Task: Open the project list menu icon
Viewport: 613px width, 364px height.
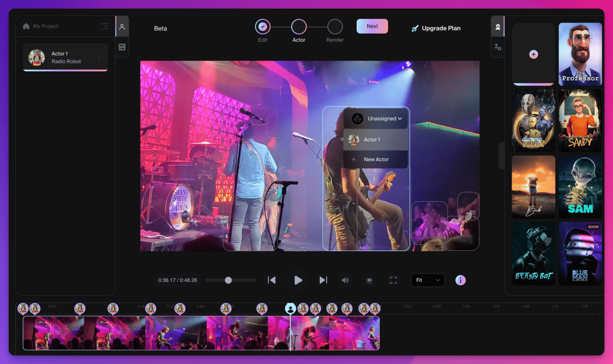Action: (104, 27)
